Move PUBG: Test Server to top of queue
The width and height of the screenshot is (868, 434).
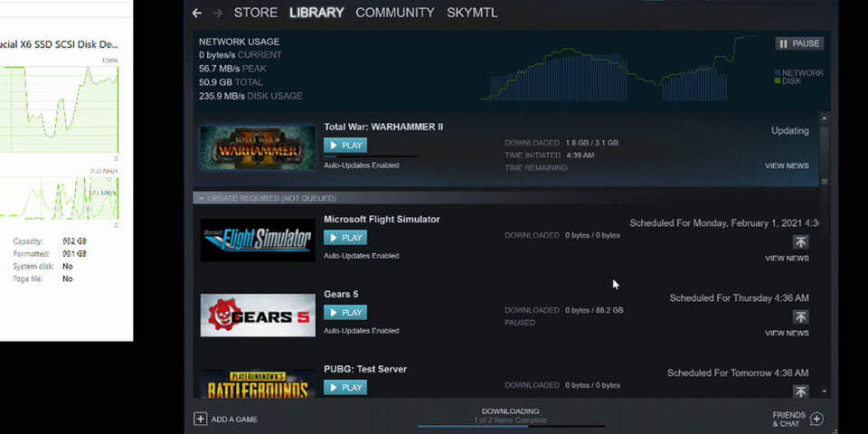coord(800,392)
